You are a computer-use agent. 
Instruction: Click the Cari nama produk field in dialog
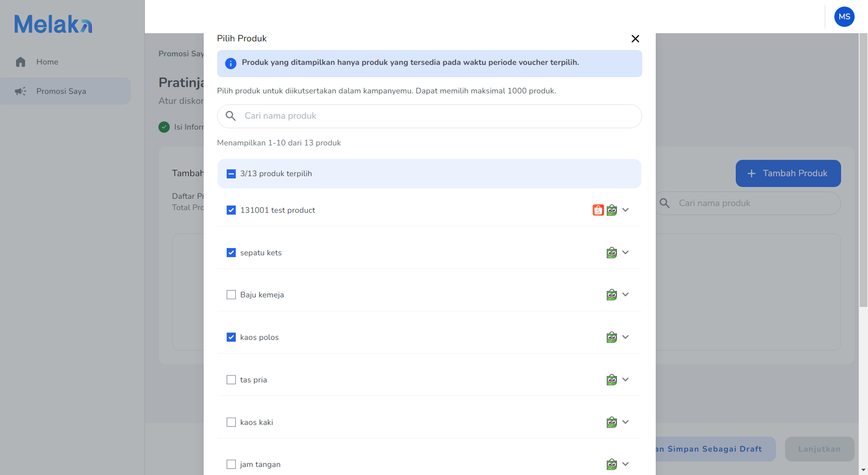pos(429,116)
